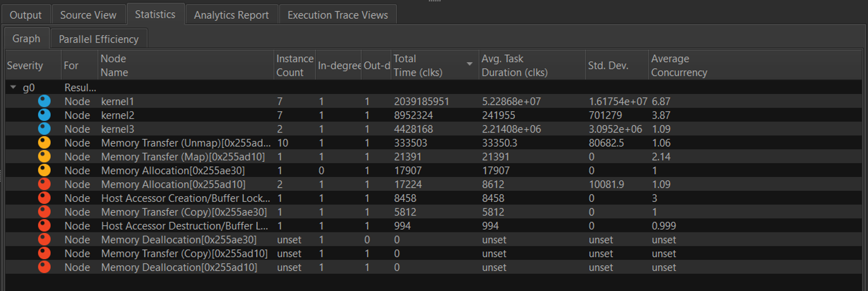Sort by Instance Count column header

pos(294,65)
